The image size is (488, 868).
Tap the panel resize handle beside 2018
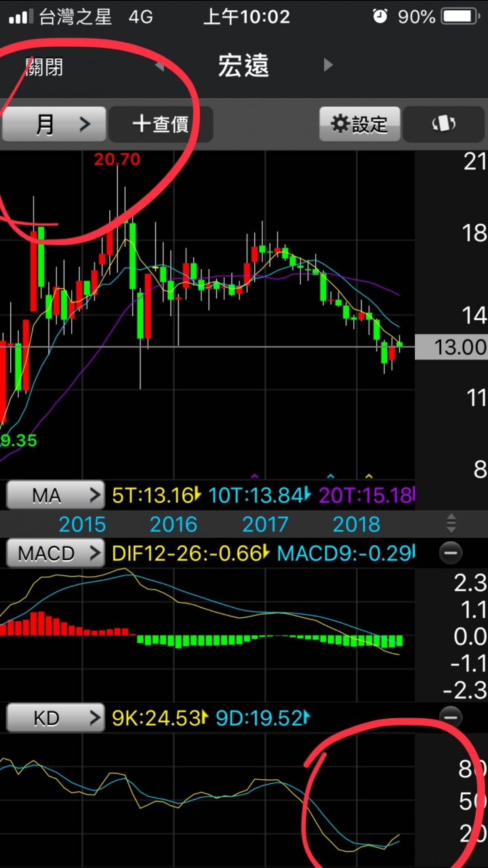451,524
